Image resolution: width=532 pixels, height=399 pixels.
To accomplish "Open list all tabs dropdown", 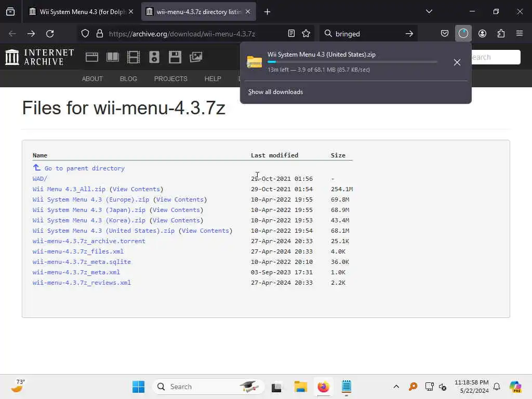I will 429,11.
